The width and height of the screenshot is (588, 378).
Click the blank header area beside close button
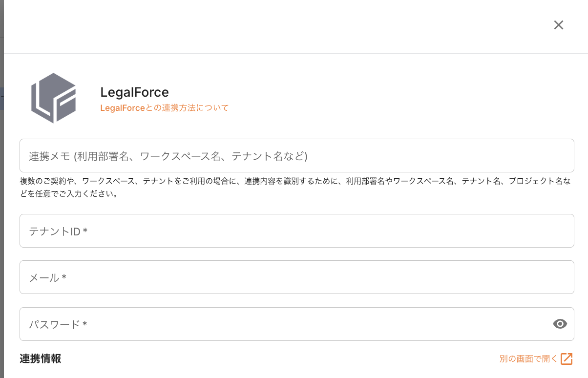click(293, 25)
